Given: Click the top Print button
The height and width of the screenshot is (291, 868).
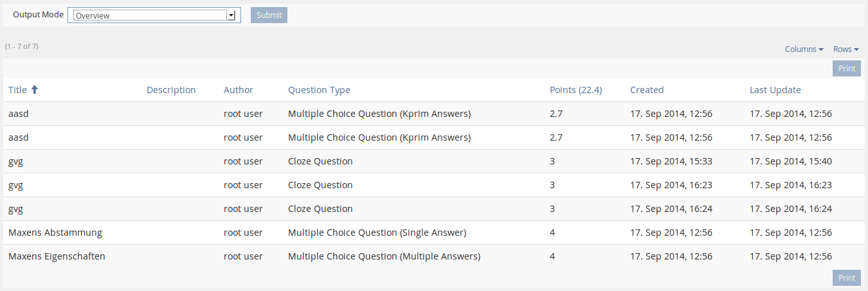Looking at the screenshot, I should pyautogui.click(x=846, y=69).
